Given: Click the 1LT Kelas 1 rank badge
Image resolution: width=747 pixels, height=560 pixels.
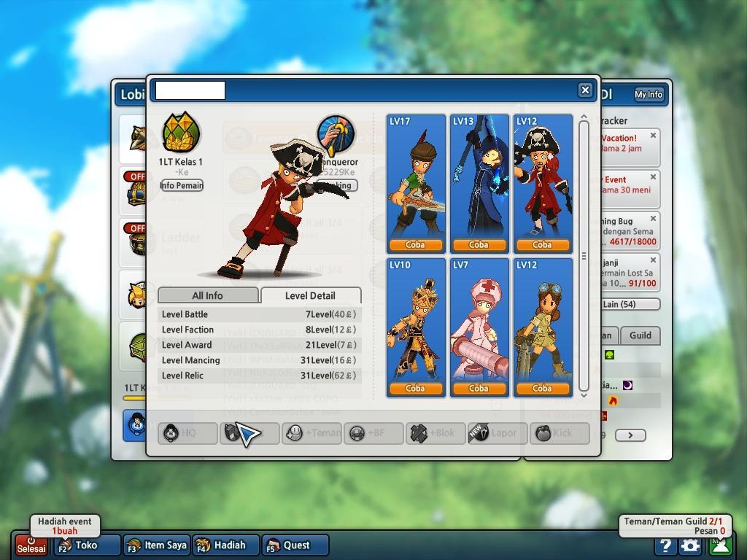Looking at the screenshot, I should coord(181,133).
